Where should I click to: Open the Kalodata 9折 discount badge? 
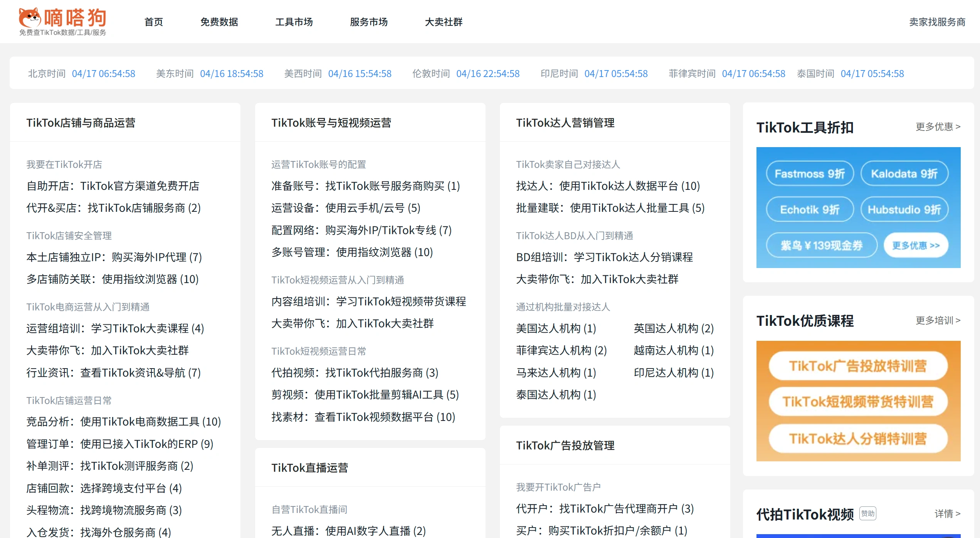click(905, 174)
